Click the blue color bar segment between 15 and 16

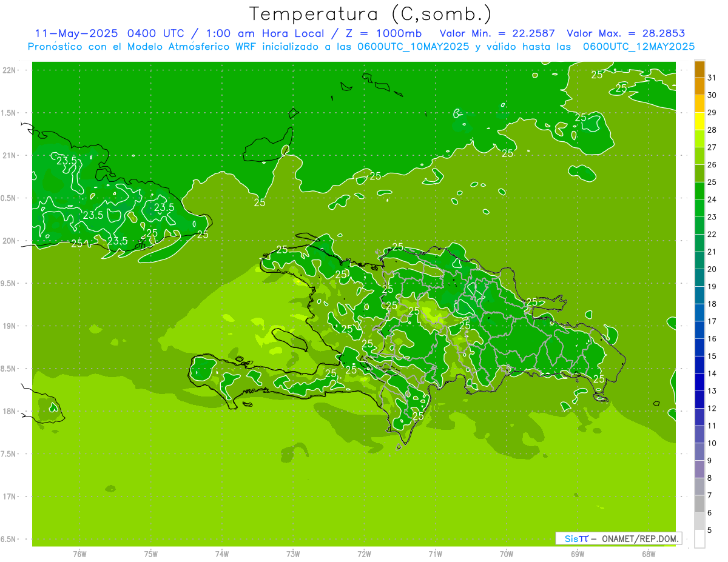tap(699, 347)
